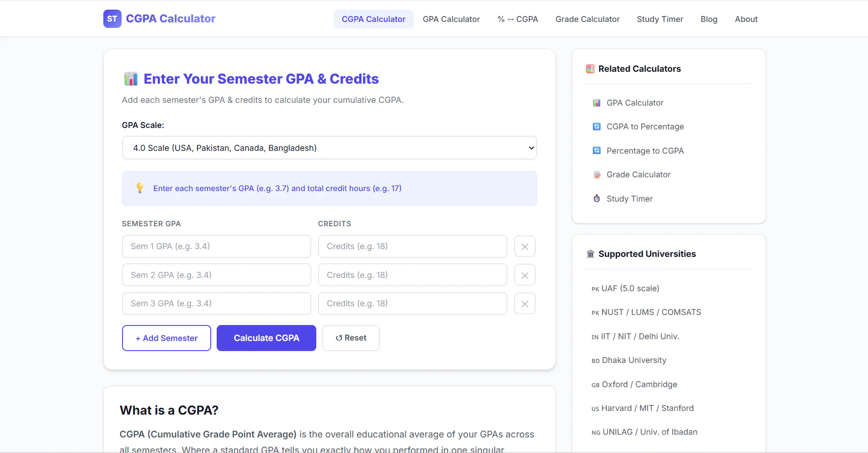868x453 pixels.
Task: Remove the Semester 2 row
Action: (x=525, y=275)
